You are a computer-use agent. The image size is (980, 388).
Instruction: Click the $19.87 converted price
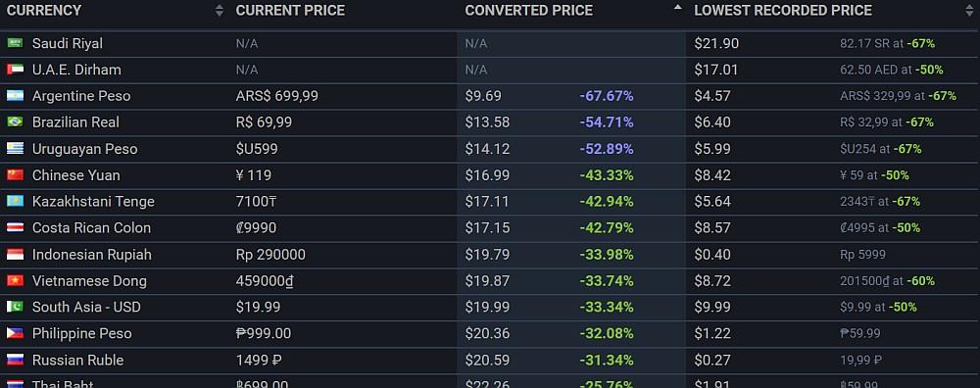point(487,280)
